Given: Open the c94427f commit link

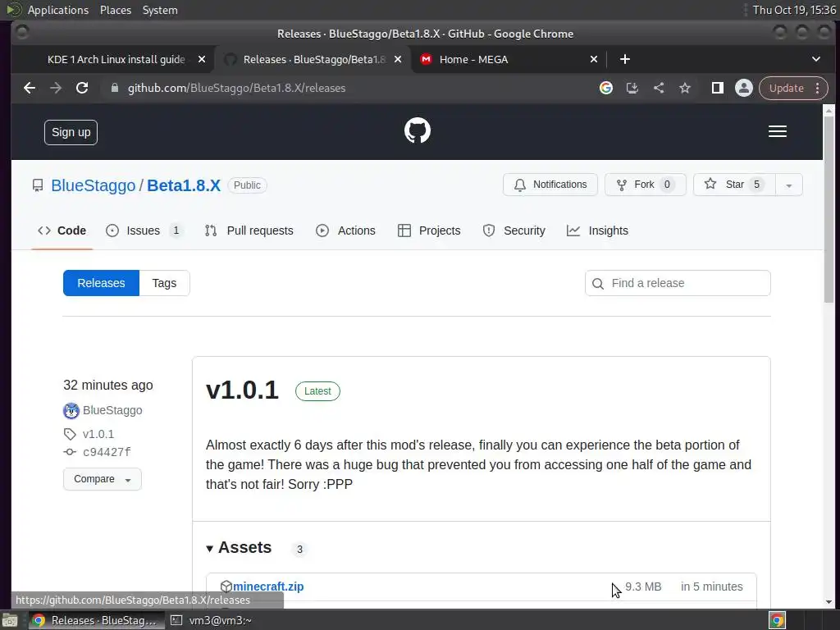Looking at the screenshot, I should [x=107, y=452].
